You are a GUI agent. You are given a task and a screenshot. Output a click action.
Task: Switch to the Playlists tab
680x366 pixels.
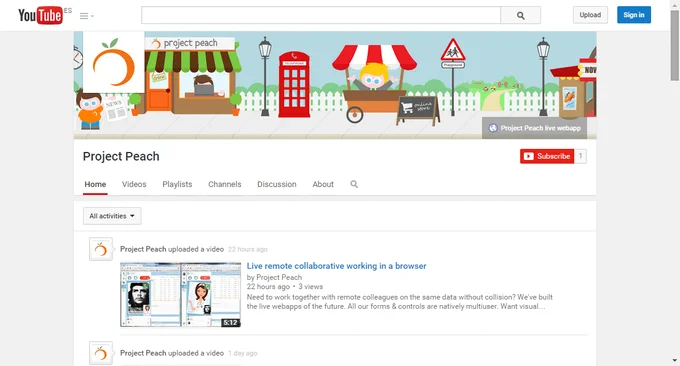177,184
